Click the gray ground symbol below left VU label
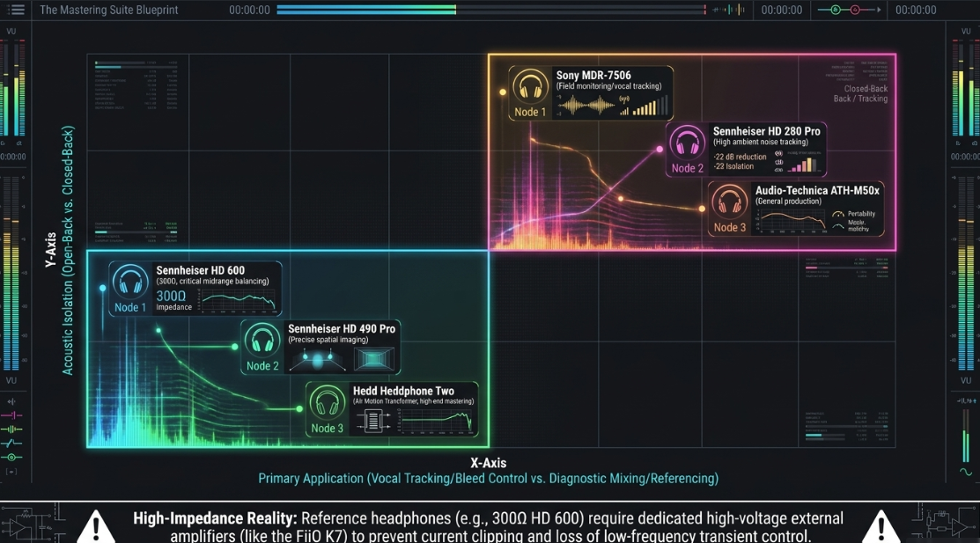This screenshot has height=543, width=980. [x=11, y=402]
